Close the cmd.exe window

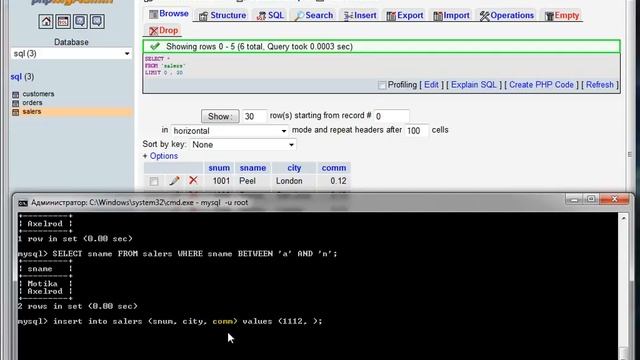point(614,199)
